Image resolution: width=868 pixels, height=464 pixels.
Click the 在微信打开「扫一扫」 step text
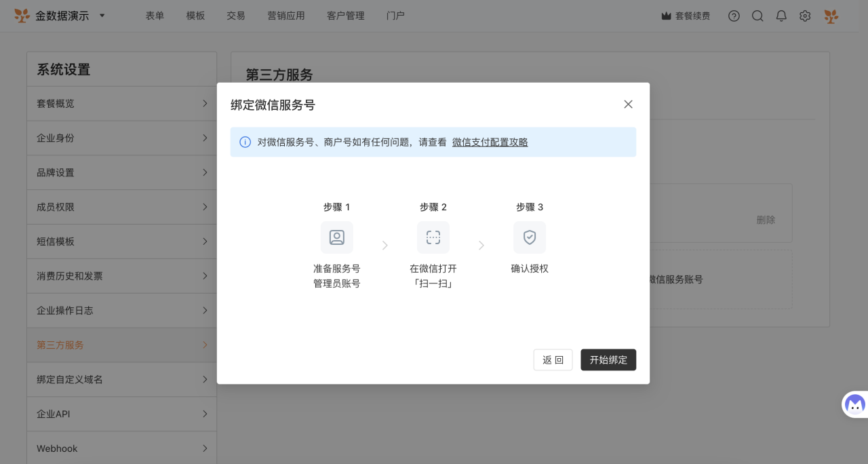coord(433,276)
